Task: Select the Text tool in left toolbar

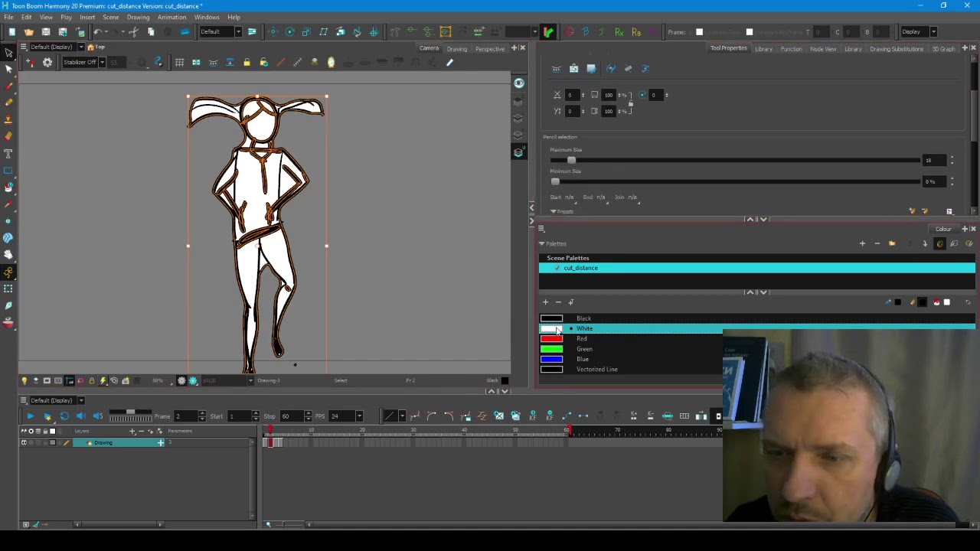Action: [8, 153]
